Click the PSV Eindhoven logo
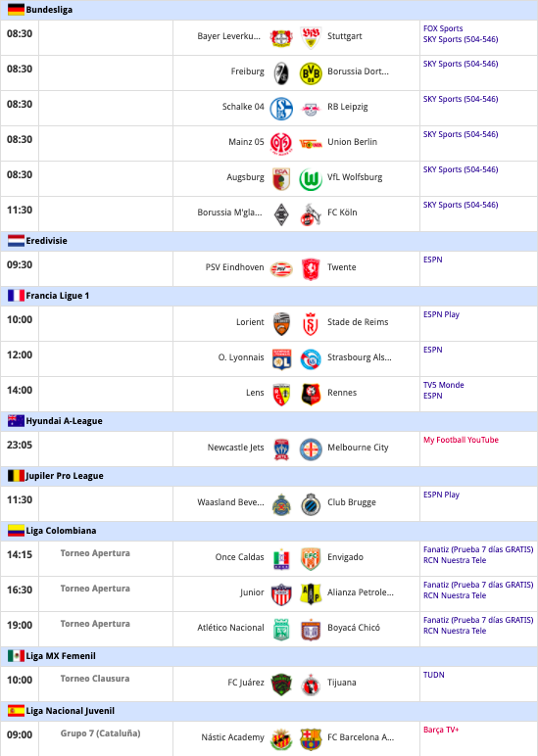 (x=281, y=269)
